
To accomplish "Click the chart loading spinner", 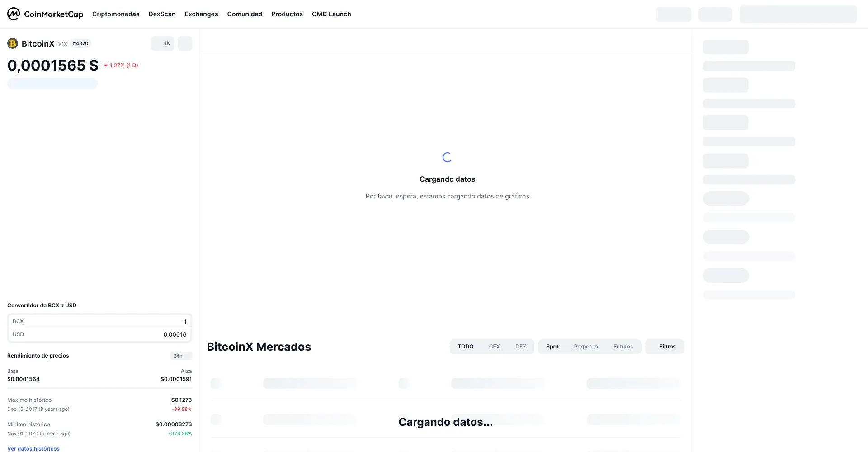I will click(447, 157).
